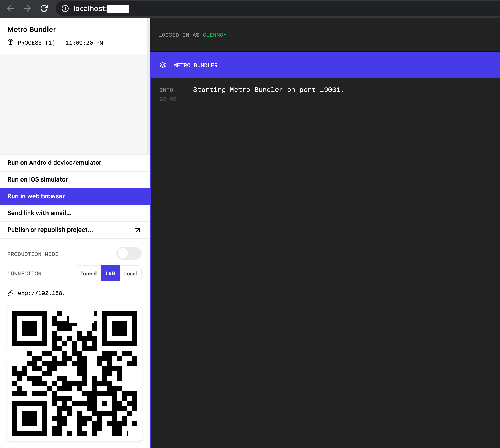The height and width of the screenshot is (448, 500).
Task: Choose Send link with email
Action: (75, 213)
